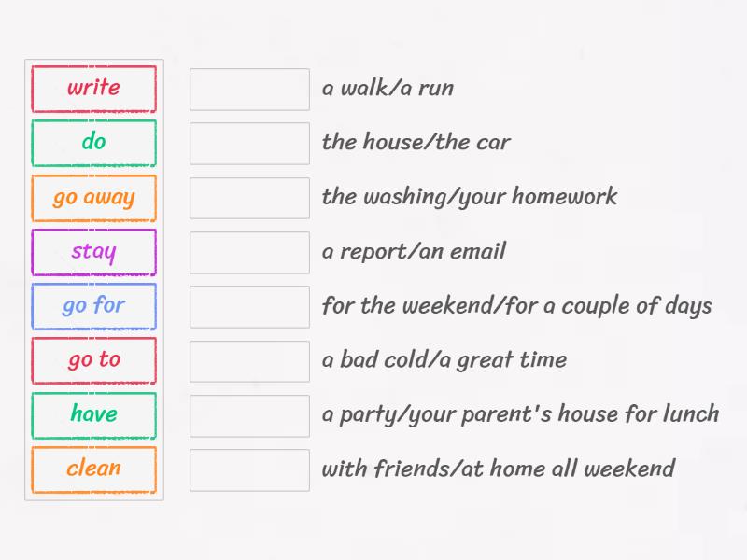Select the green 'have' tile
This screenshot has width=747, height=560.
(93, 414)
